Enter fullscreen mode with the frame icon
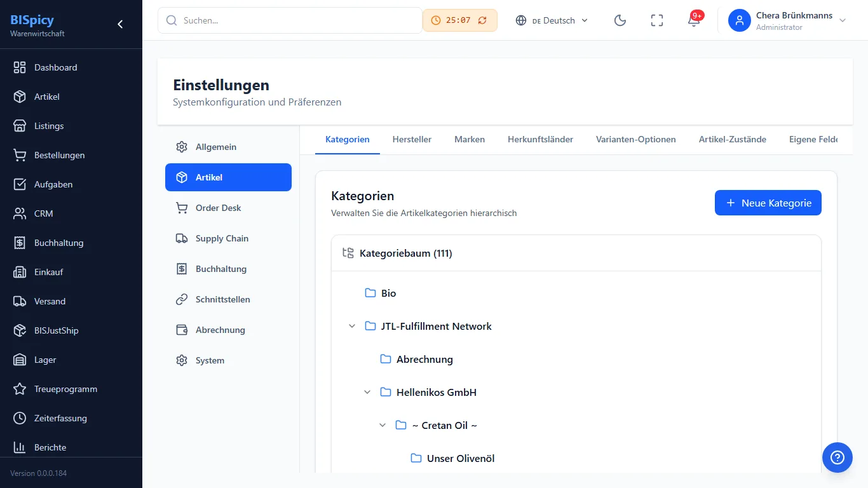Viewport: 868px width, 488px height. (x=657, y=20)
